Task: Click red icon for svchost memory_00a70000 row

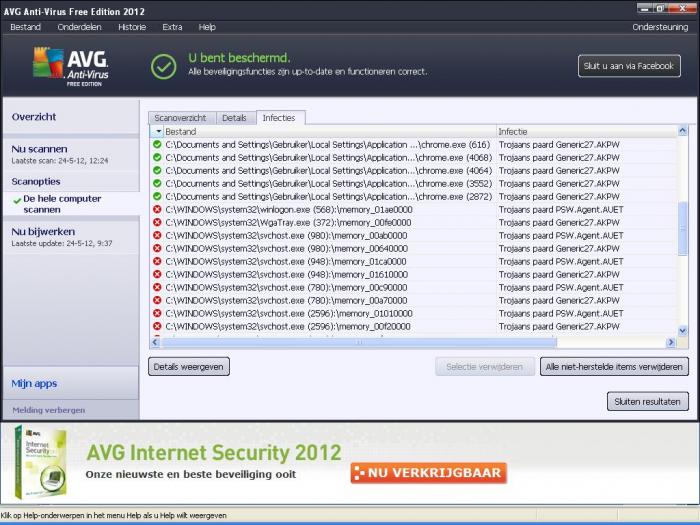Action: 157,300
